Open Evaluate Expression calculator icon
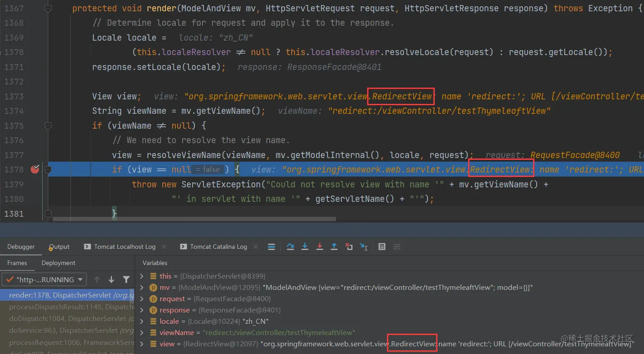644x354 pixels. pos(382,247)
